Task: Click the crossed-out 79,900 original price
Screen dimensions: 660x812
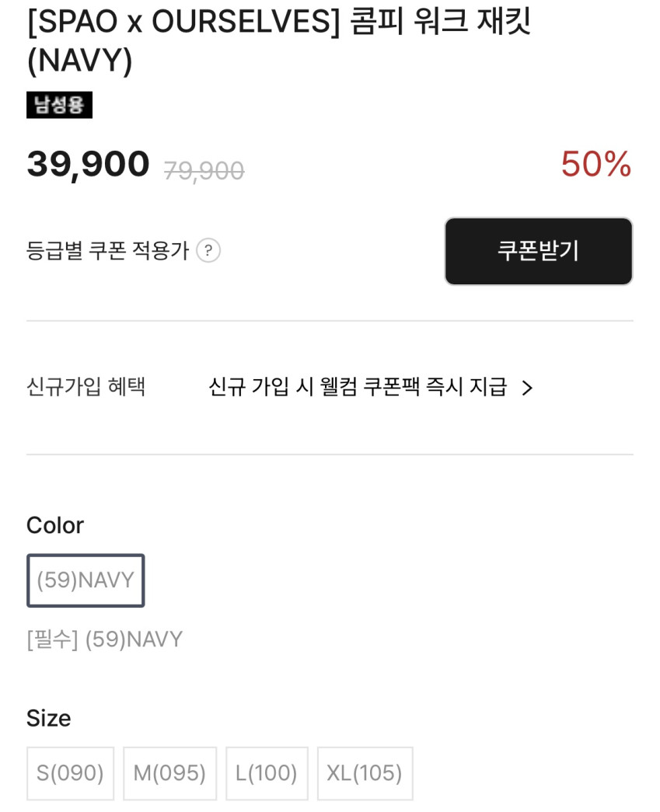Action: pos(204,170)
